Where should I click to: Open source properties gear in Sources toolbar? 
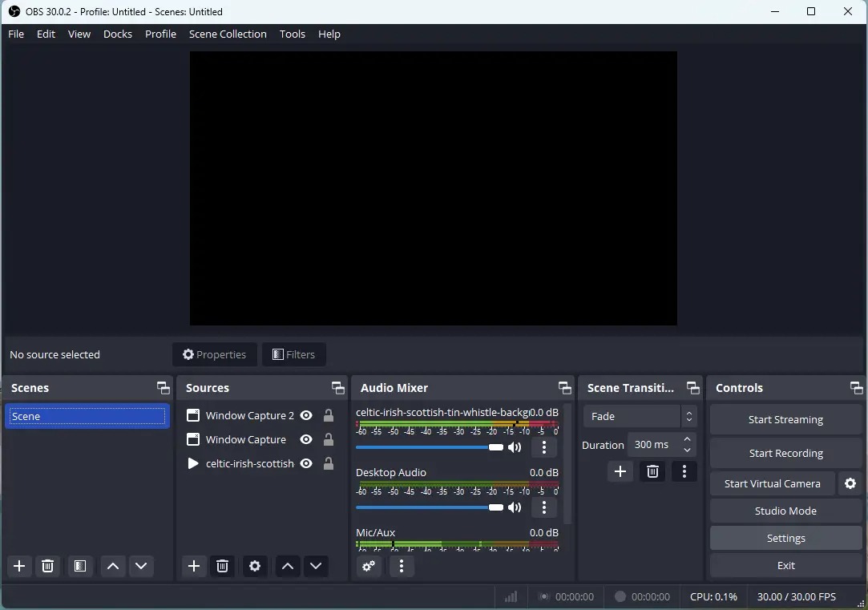(x=255, y=566)
